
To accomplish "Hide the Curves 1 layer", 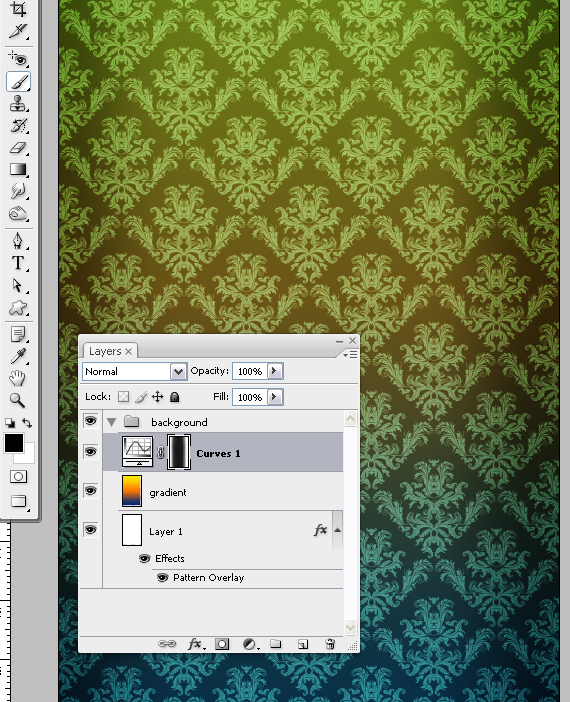I will coord(90,452).
